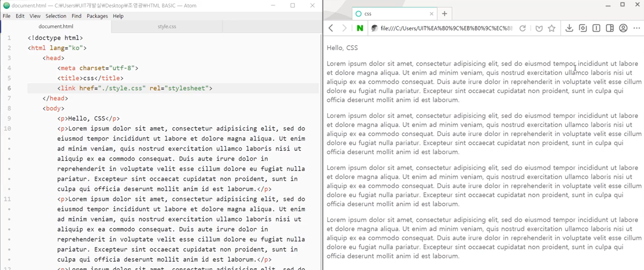Click the browser forward arrow

click(x=344, y=28)
